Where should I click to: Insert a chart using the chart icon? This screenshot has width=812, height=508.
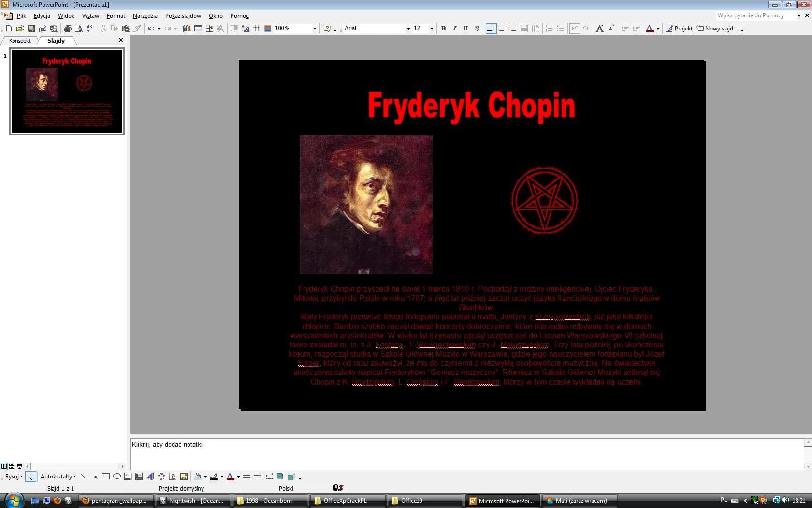pos(187,29)
